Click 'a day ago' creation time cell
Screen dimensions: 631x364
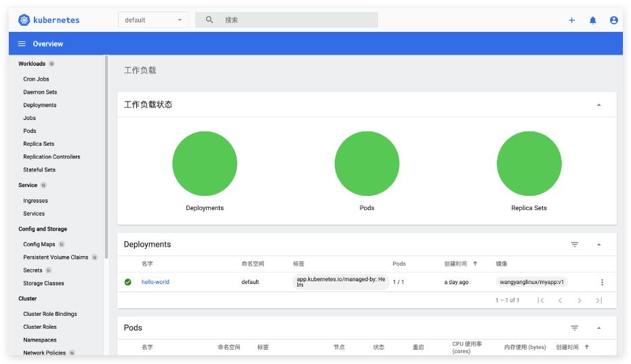456,282
